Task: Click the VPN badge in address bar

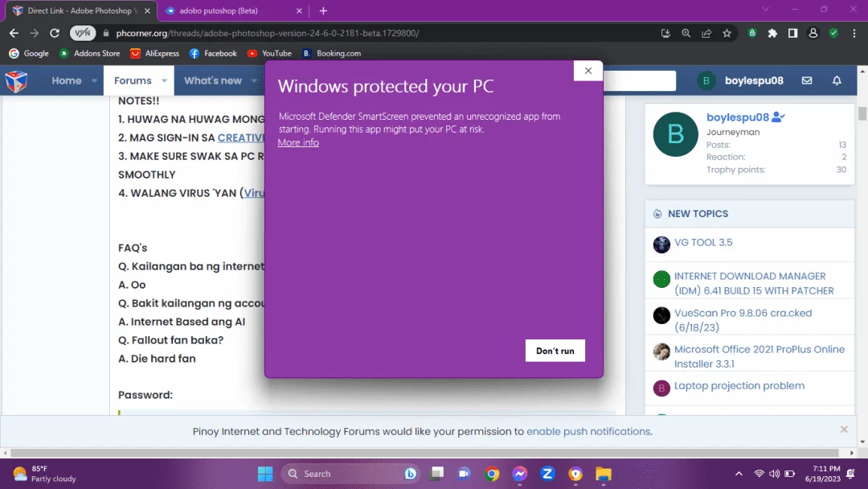Action: click(x=83, y=33)
